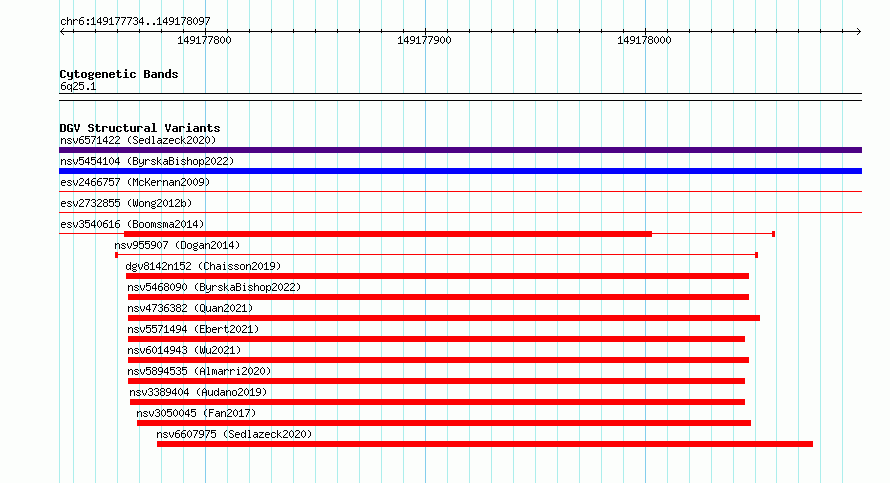Select the red nsv5894535 variant bar
The height and width of the screenshot is (483, 890).
436,381
